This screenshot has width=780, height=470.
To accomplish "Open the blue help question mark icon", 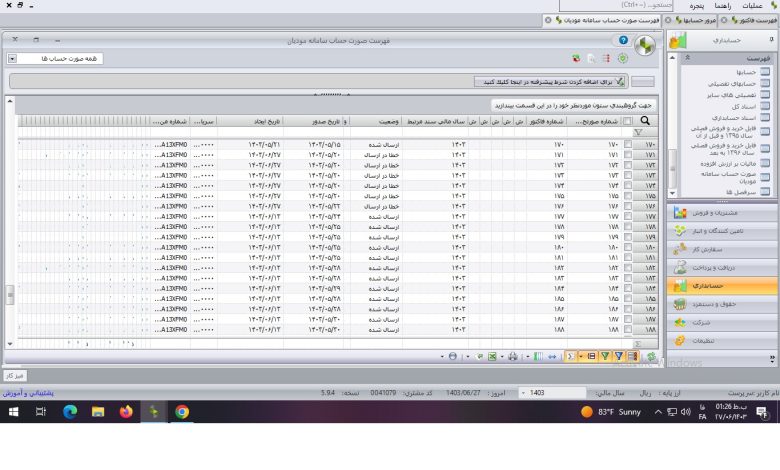I will (x=623, y=41).
